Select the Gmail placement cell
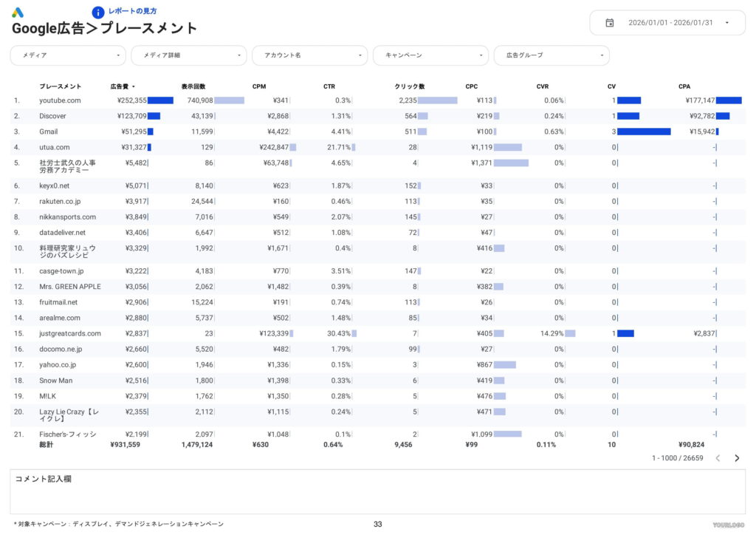756x535 pixels. point(48,132)
